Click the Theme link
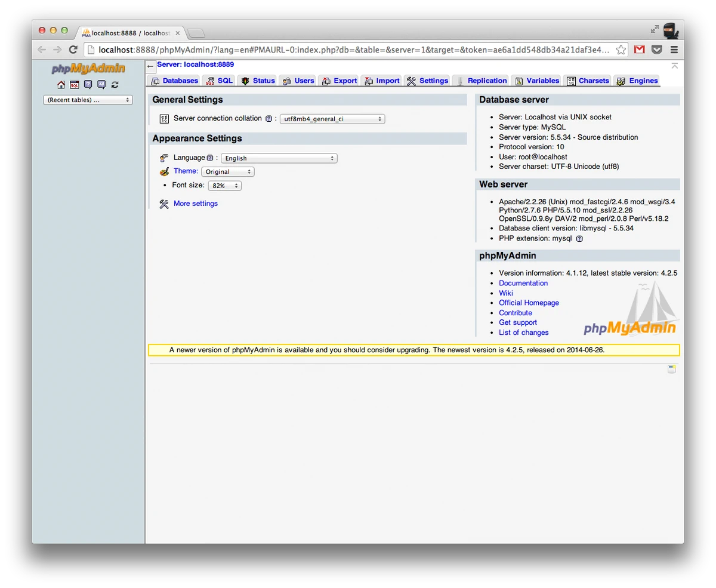Image resolution: width=716 pixels, height=588 pixels. 186,171
